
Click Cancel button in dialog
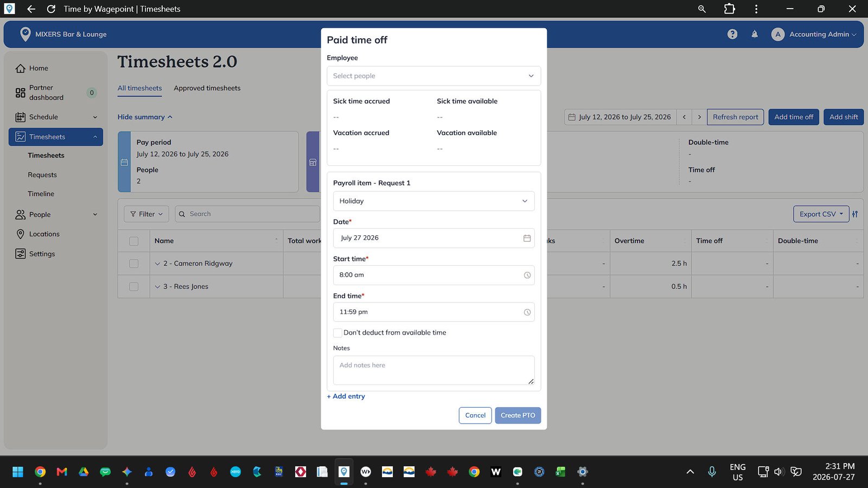tap(475, 415)
